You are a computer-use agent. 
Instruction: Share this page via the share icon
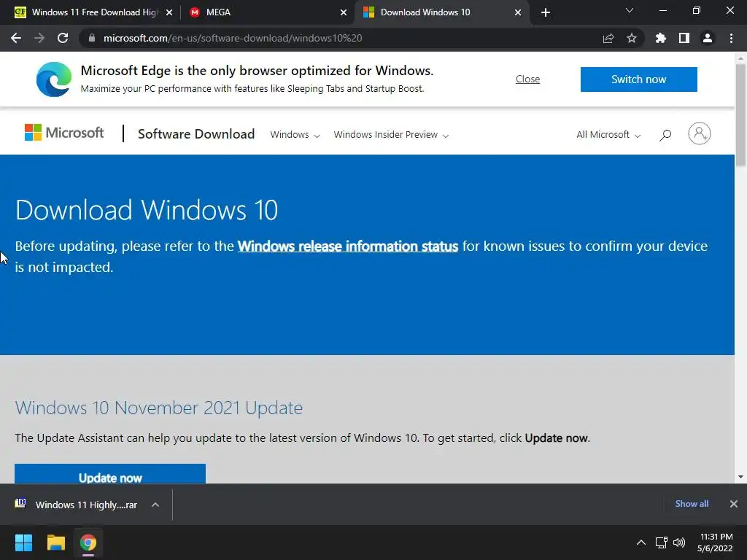point(608,38)
